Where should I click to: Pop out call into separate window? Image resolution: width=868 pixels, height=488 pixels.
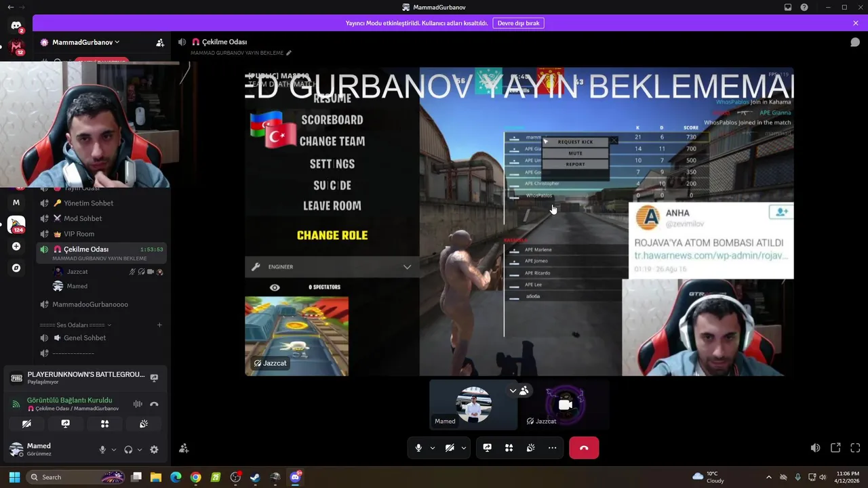[835, 448]
